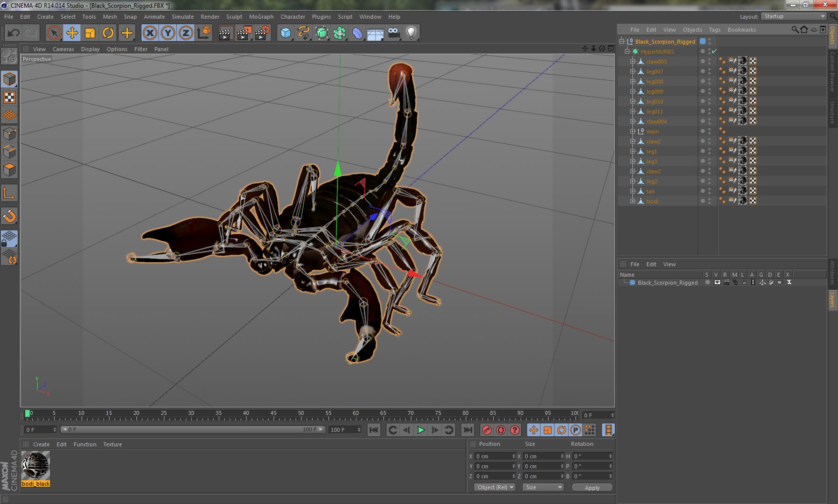Toggle X axis lock
This screenshot has width=838, height=504.
tap(150, 33)
